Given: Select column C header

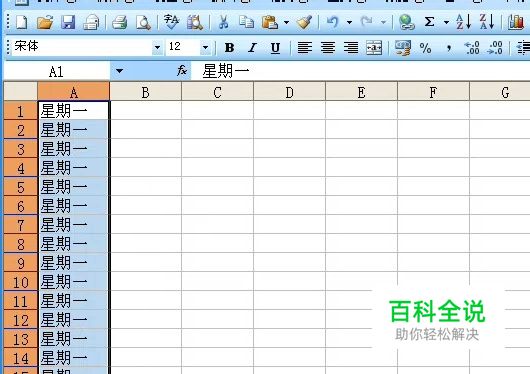Looking at the screenshot, I should 217,92.
